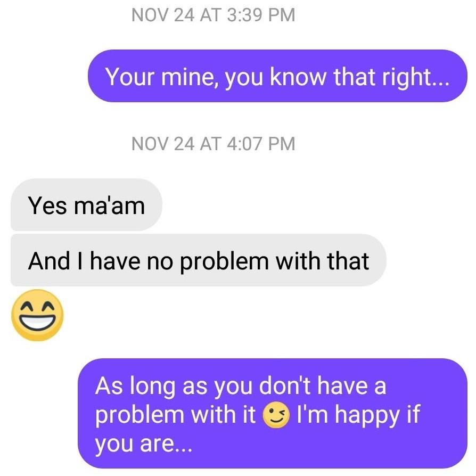Click the word "mine" in first message
This screenshot has height=476, width=476.
coord(189,77)
